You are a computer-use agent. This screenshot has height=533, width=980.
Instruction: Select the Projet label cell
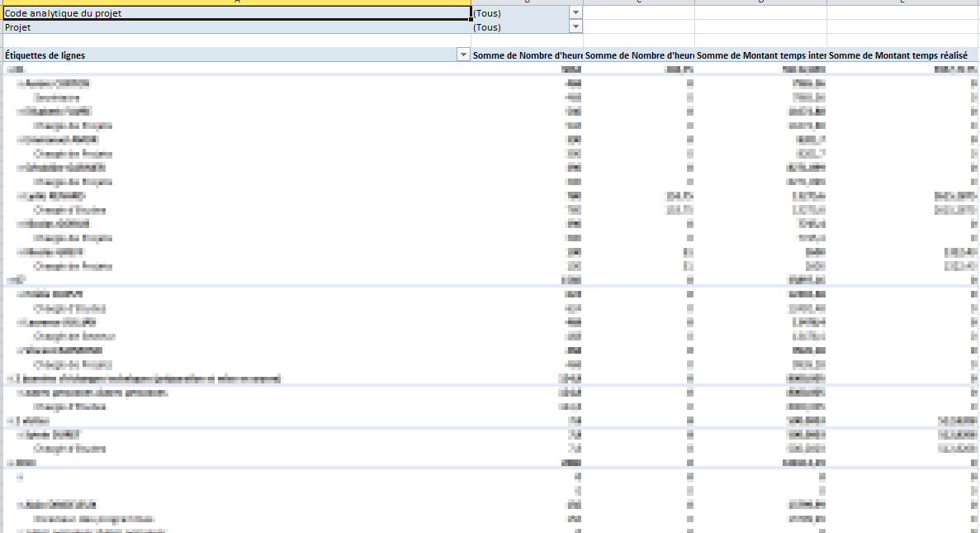pyautogui.click(x=235, y=27)
